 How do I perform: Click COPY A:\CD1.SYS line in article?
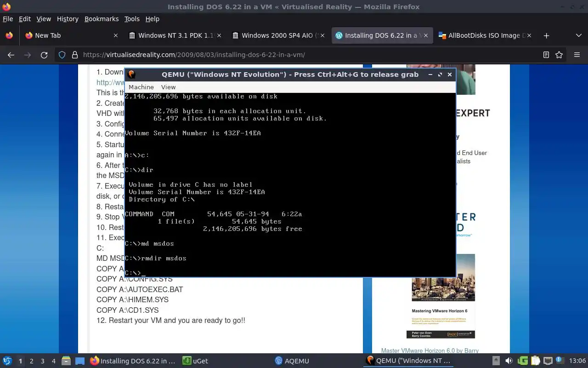point(127,310)
